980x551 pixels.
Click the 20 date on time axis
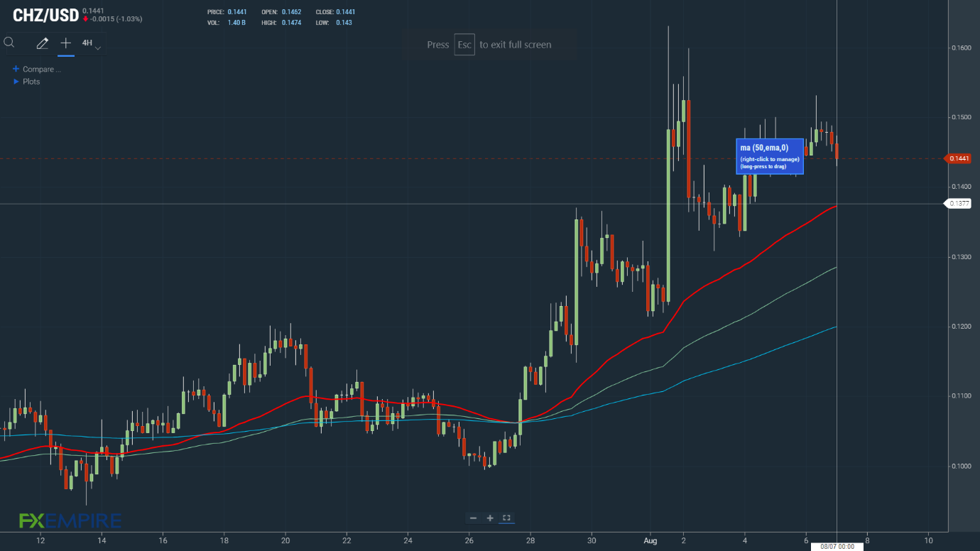[x=285, y=540]
